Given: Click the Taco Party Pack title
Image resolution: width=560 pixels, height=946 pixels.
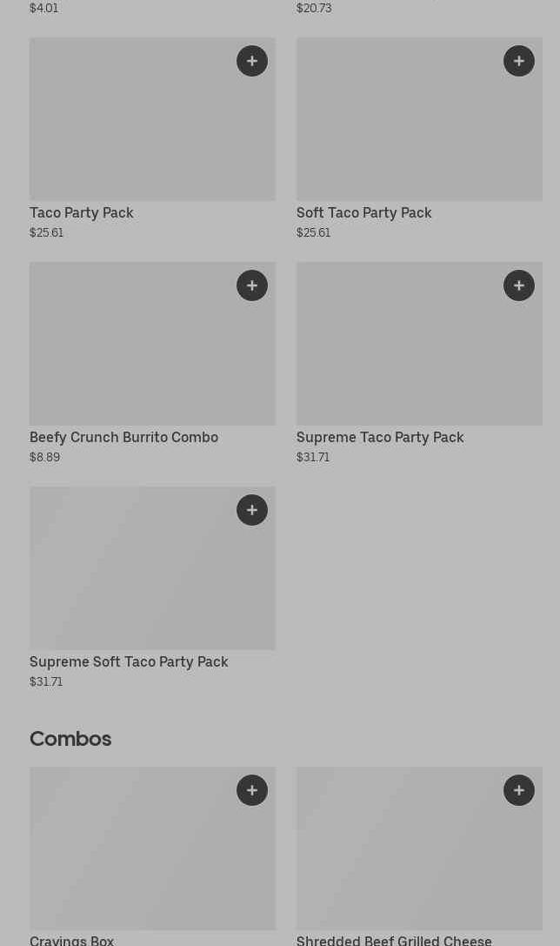Looking at the screenshot, I should pos(82,212).
